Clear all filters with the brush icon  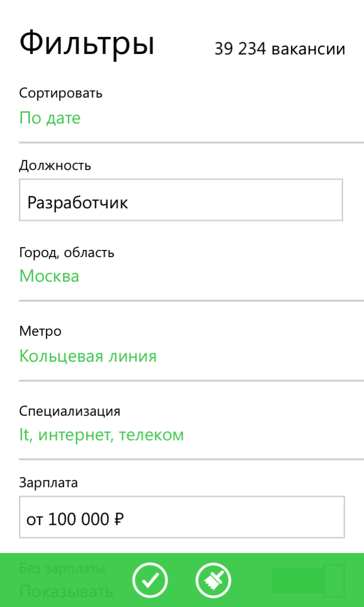pyautogui.click(x=213, y=580)
